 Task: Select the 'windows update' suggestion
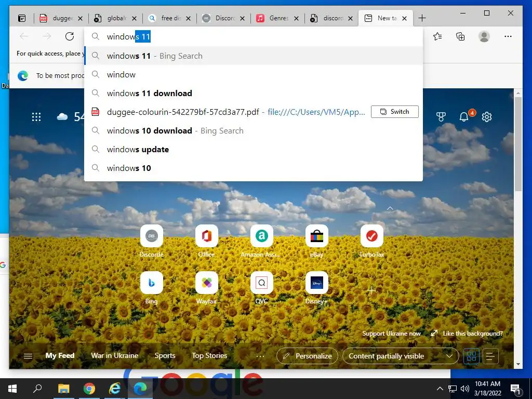pyautogui.click(x=254, y=149)
